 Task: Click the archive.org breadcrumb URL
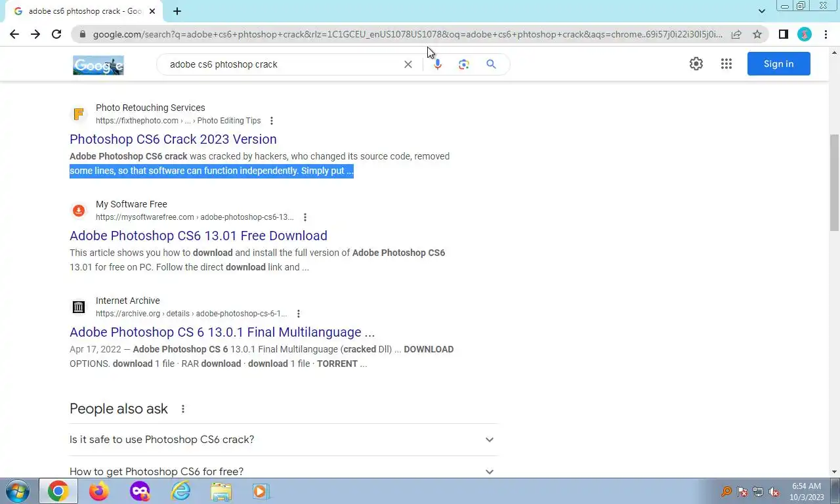pyautogui.click(x=192, y=314)
